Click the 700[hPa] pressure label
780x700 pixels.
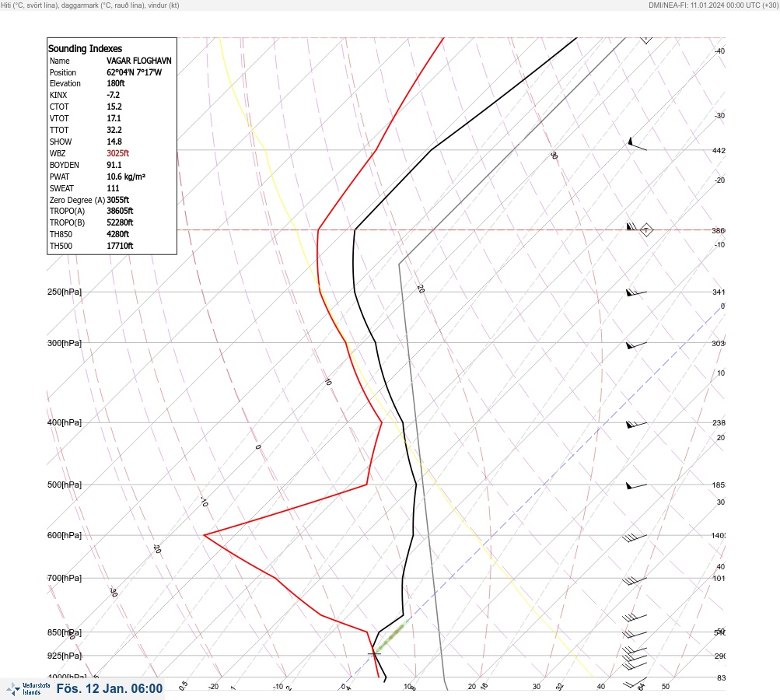click(65, 578)
